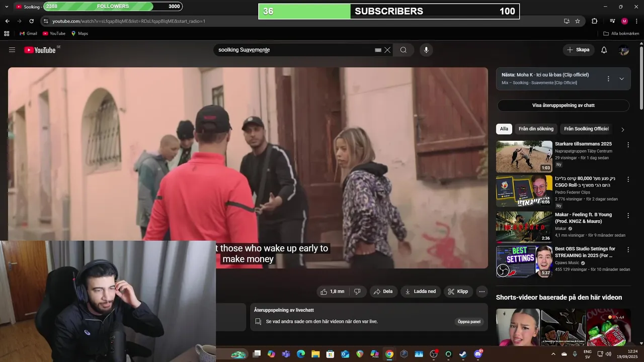Click the video player area
This screenshot has height=362, width=644.
(x=248, y=168)
